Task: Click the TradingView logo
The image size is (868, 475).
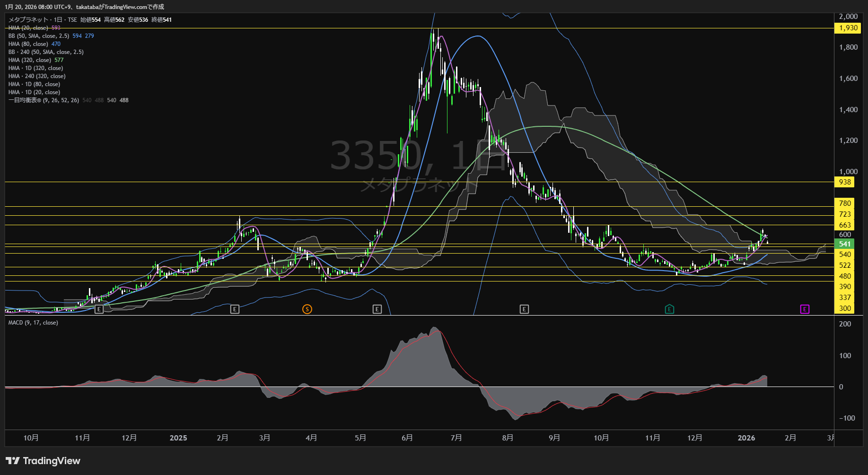Action: click(43, 461)
